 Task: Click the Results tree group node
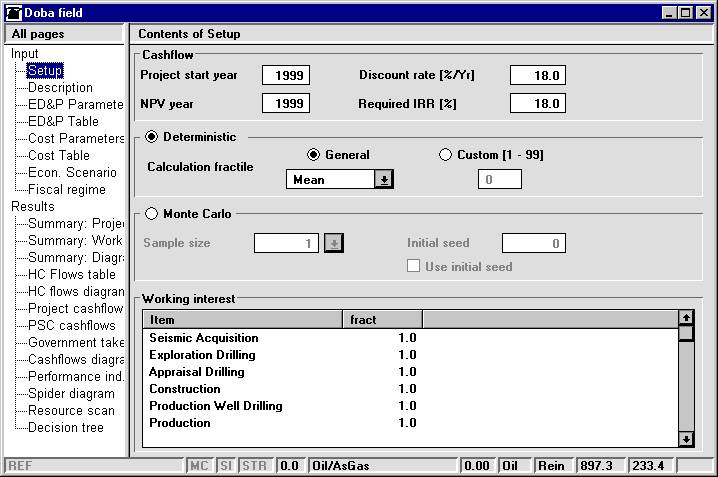(x=33, y=206)
